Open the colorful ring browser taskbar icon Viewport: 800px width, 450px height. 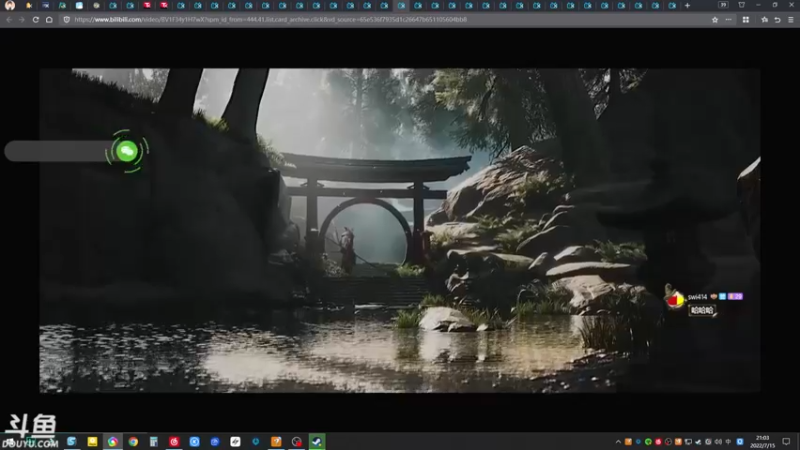coord(113,441)
